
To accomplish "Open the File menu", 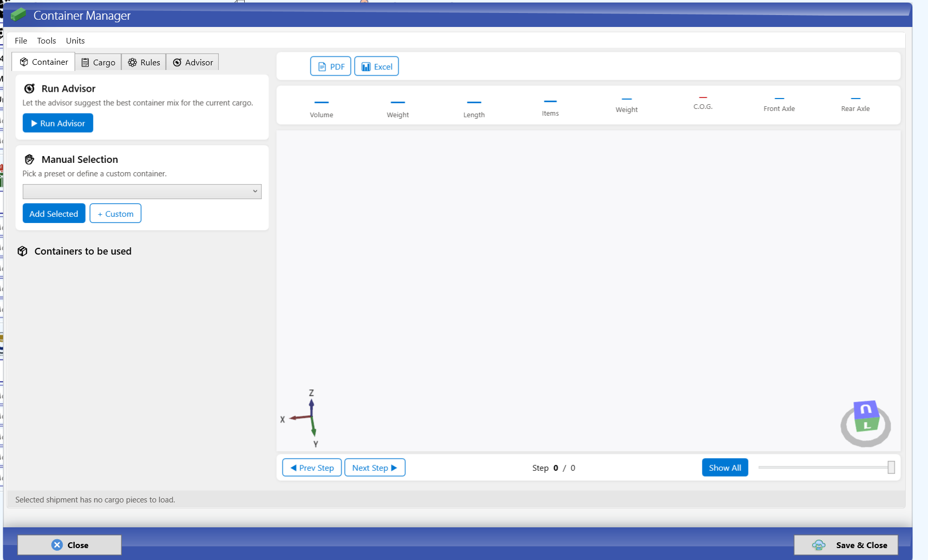I will pos(21,40).
